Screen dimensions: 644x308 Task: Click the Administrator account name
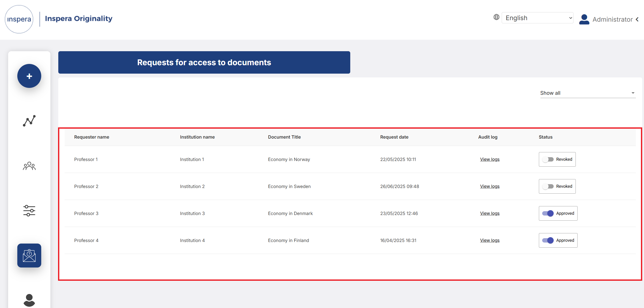pos(612,19)
